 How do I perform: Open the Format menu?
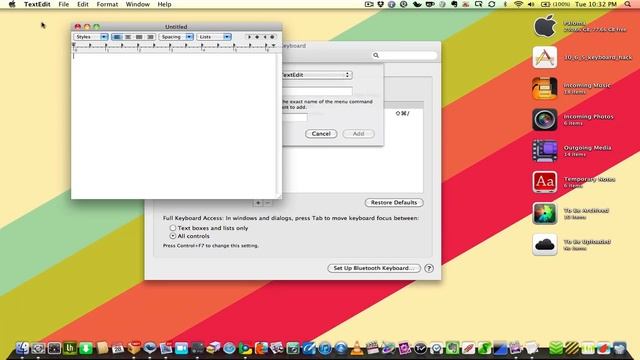point(107,4)
